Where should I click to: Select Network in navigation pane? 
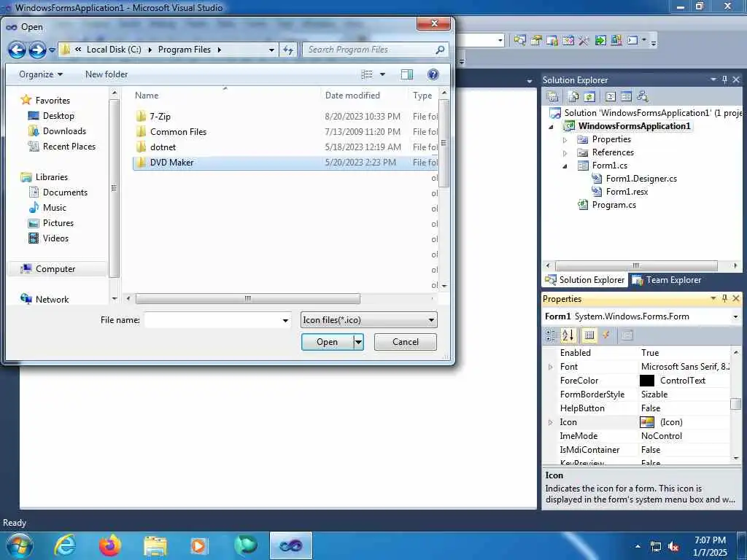52,300
